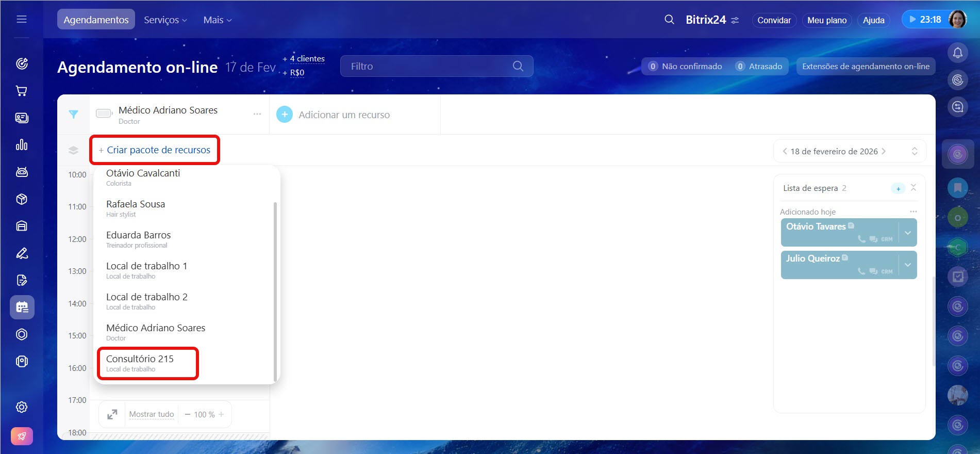Open the Serviços dropdown menu
This screenshot has height=454, width=980.
[x=165, y=20]
